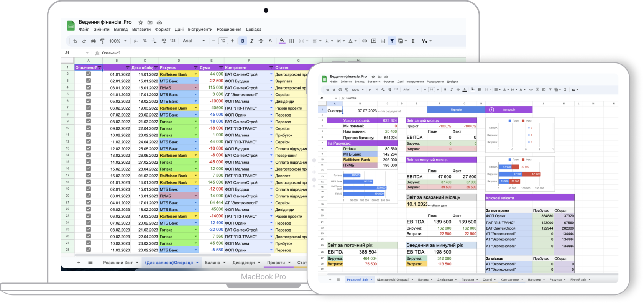Switch to Річний звіт tab in tablet

click(x=580, y=280)
